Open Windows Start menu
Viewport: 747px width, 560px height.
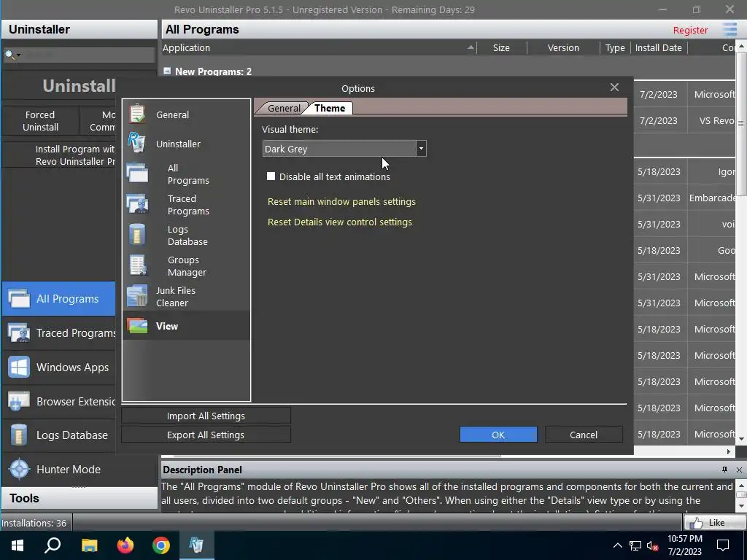point(18,545)
